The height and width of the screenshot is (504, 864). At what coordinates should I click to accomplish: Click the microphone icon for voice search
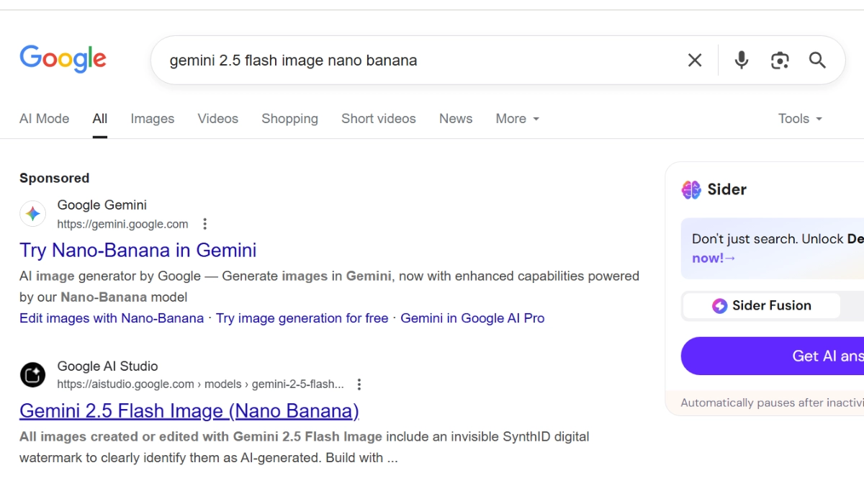(741, 60)
